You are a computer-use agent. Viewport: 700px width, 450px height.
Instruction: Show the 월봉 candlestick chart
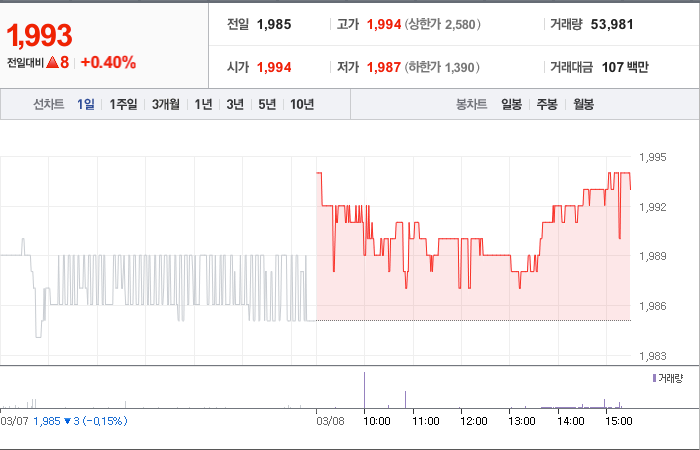(x=583, y=104)
